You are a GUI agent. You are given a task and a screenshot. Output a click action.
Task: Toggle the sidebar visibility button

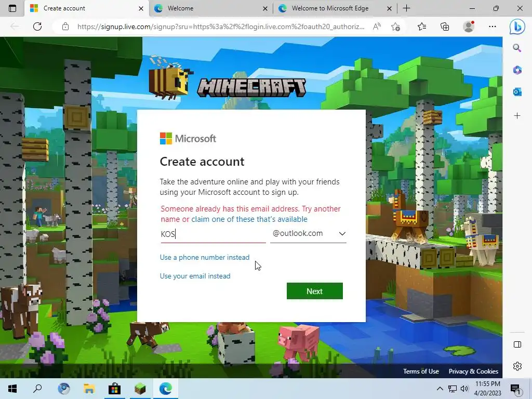point(517,344)
